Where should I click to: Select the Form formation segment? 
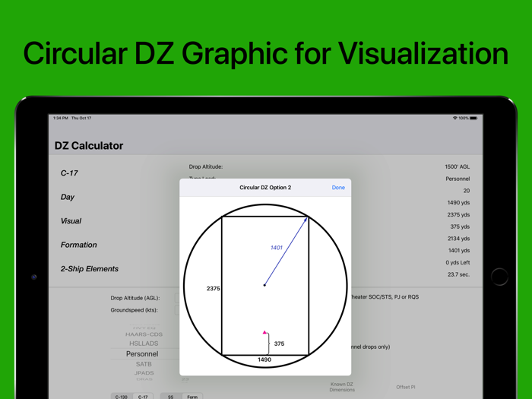coord(192,396)
